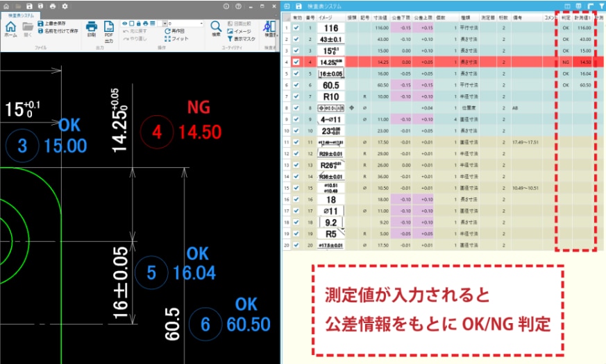
Task: Click the inspection table (検査表) ribbon icon
Action: [269, 29]
